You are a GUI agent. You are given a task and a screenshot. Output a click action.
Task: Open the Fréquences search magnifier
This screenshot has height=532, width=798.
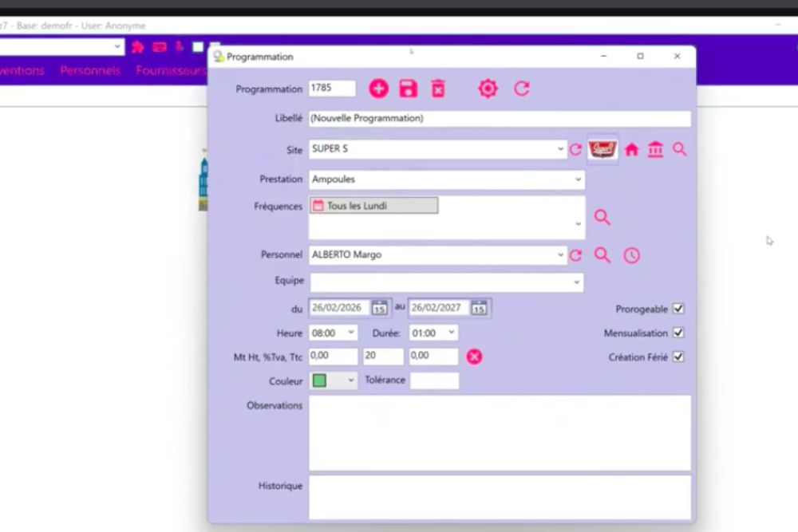click(602, 216)
